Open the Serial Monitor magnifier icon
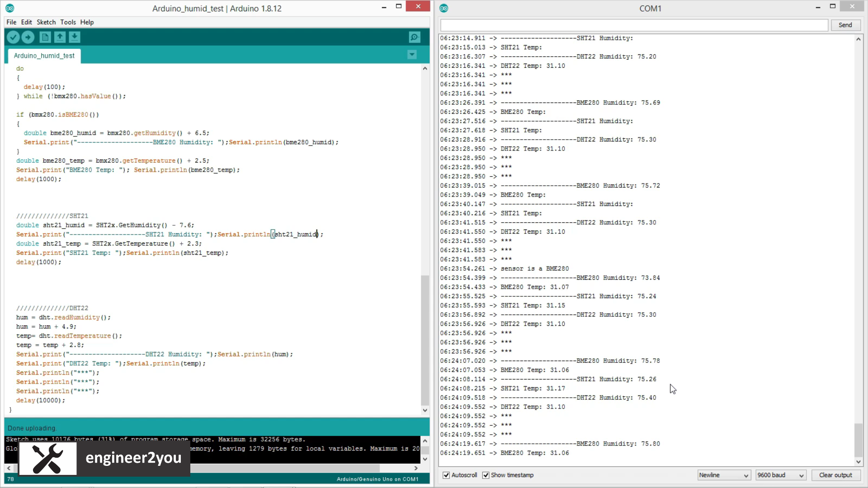Viewport: 868px width, 488px height. [x=414, y=37]
